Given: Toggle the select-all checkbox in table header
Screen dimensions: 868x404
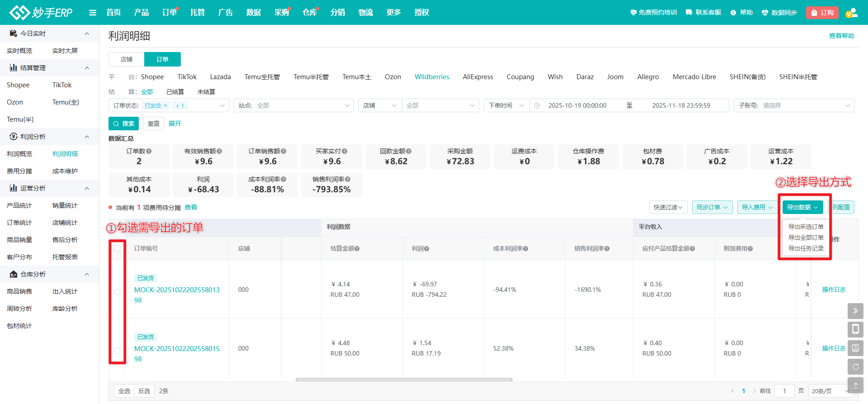Looking at the screenshot, I should (x=118, y=248).
